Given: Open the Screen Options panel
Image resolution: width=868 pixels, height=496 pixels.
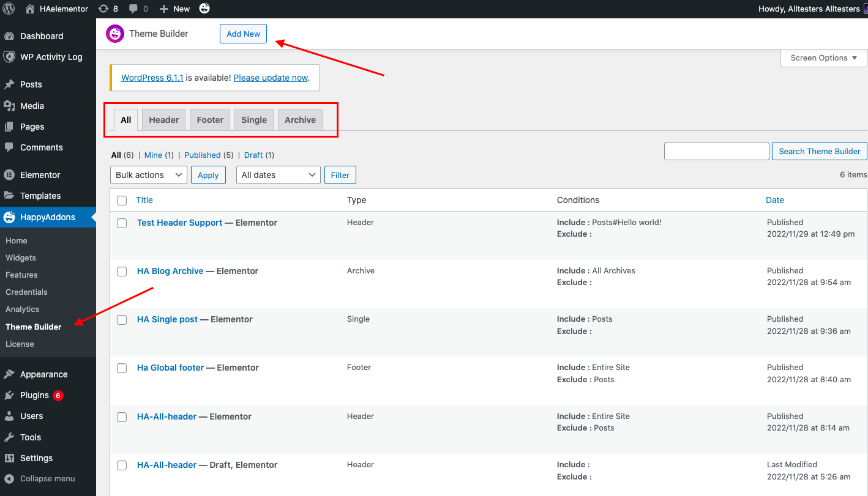Looking at the screenshot, I should [823, 57].
